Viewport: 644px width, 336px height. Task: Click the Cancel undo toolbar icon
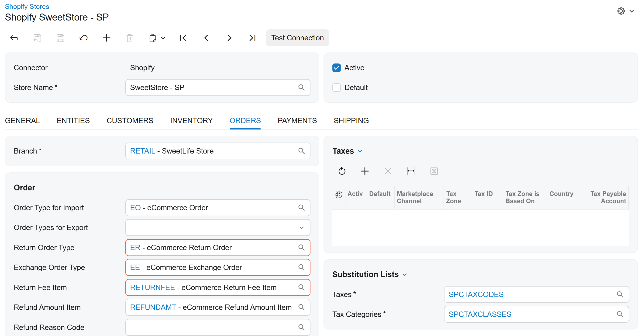83,38
